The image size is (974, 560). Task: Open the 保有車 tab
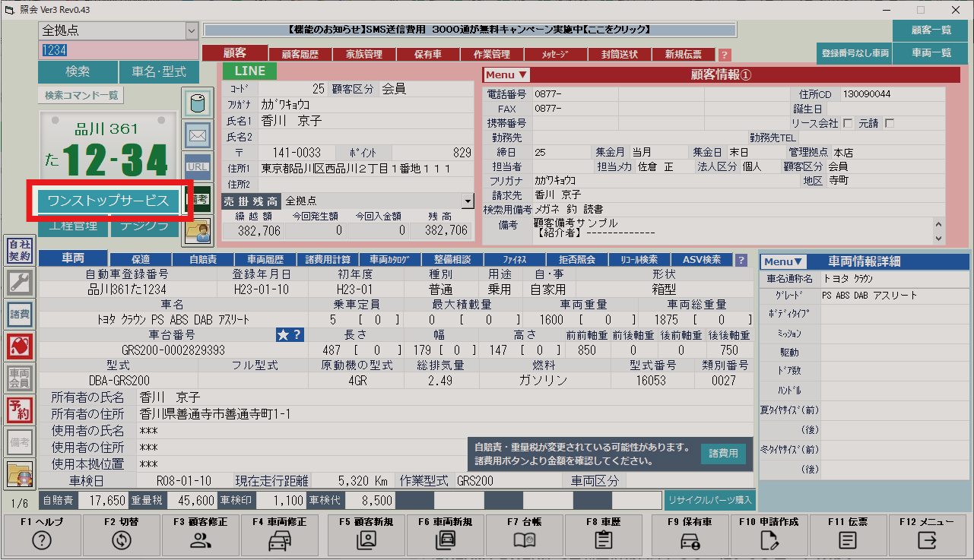429,55
